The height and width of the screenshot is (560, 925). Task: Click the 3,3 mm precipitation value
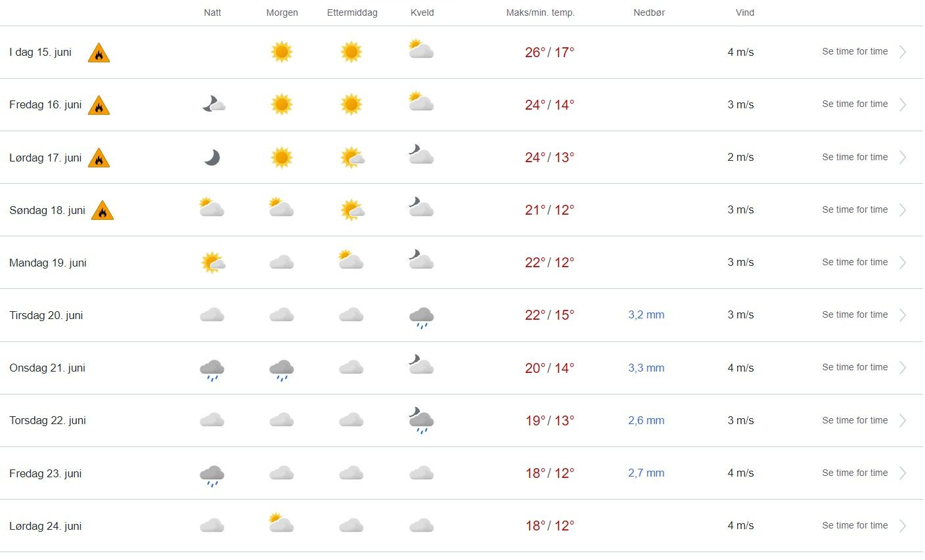[x=646, y=368]
